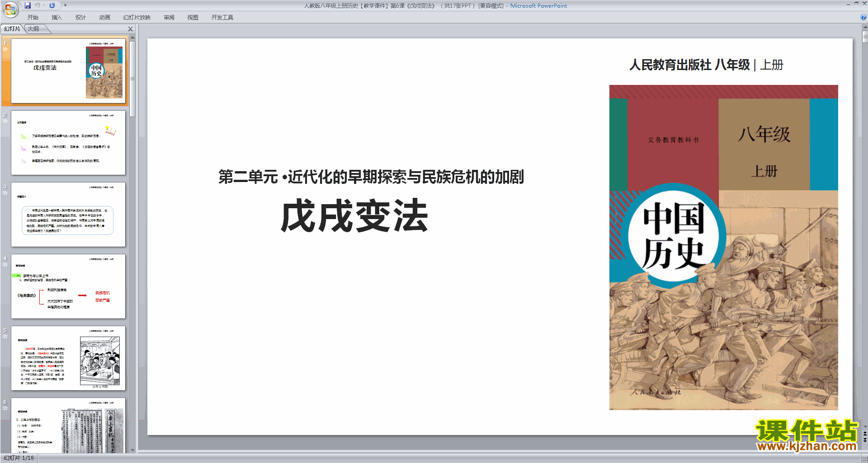The height and width of the screenshot is (463, 868).
Task: Click animation star icon beside slide 4
Action: 5,265
